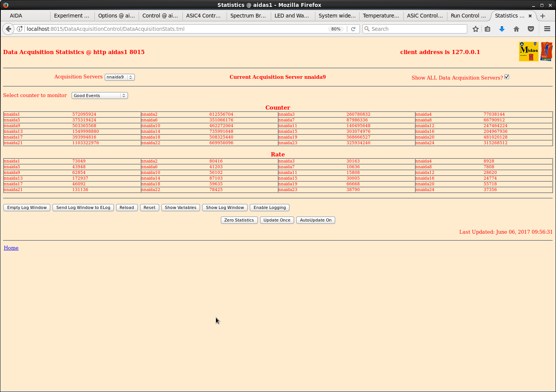Expand the Acquisition Servers nnaida9 dropdown
Image resolution: width=556 pixels, height=392 pixels.
[120, 77]
